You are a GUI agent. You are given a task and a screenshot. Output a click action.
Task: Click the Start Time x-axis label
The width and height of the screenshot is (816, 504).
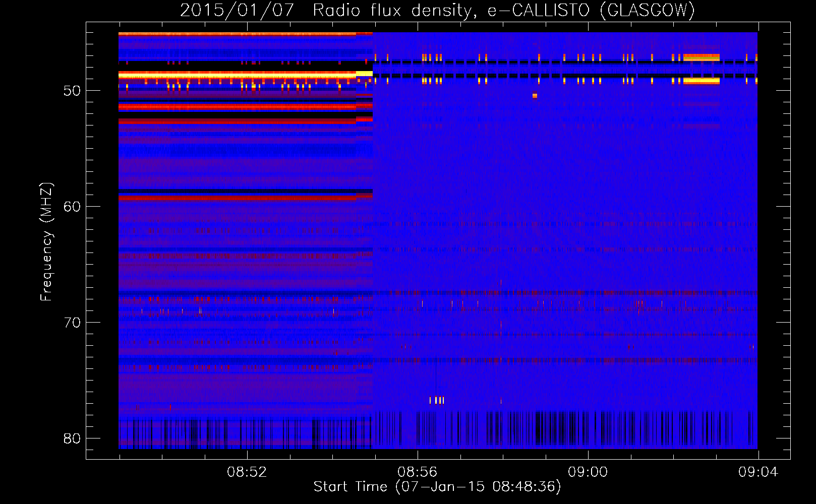click(437, 487)
